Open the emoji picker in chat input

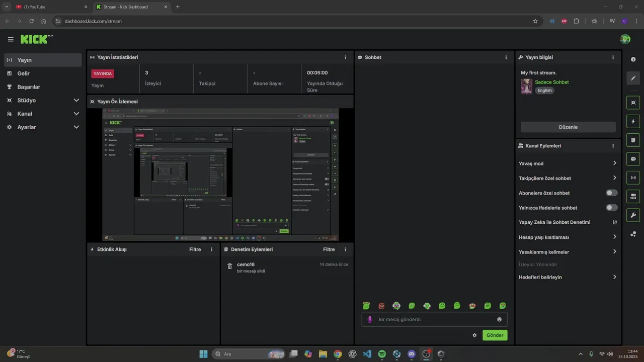[499, 319]
